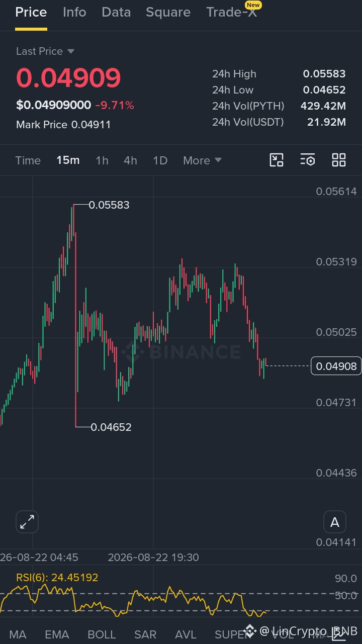
Task: Open chart indicator settings icon
Action: tap(308, 160)
